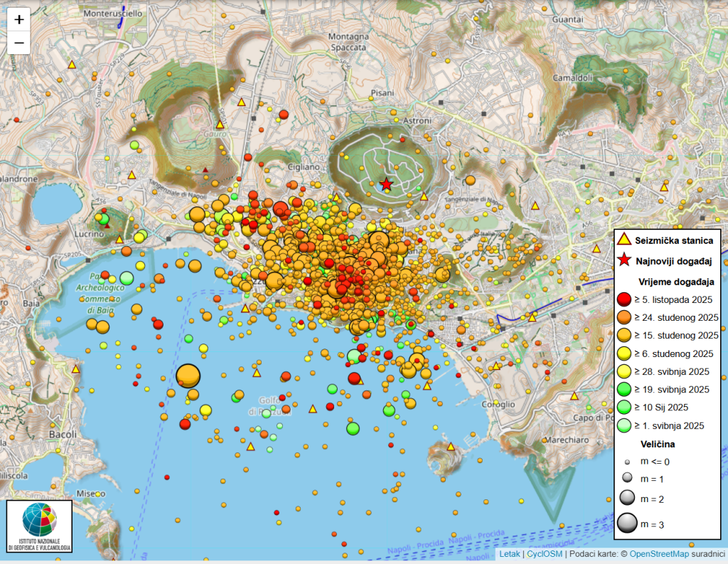Zoom out with the minus button
The image size is (728, 564).
[x=19, y=43]
